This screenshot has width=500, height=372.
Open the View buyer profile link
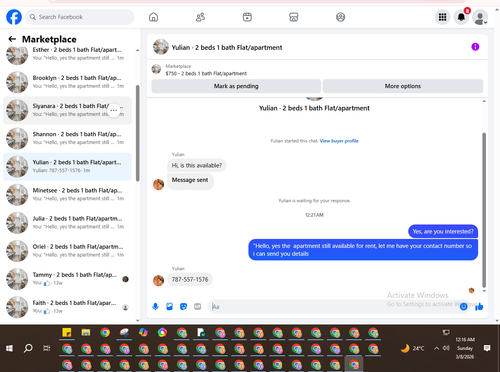(339, 141)
